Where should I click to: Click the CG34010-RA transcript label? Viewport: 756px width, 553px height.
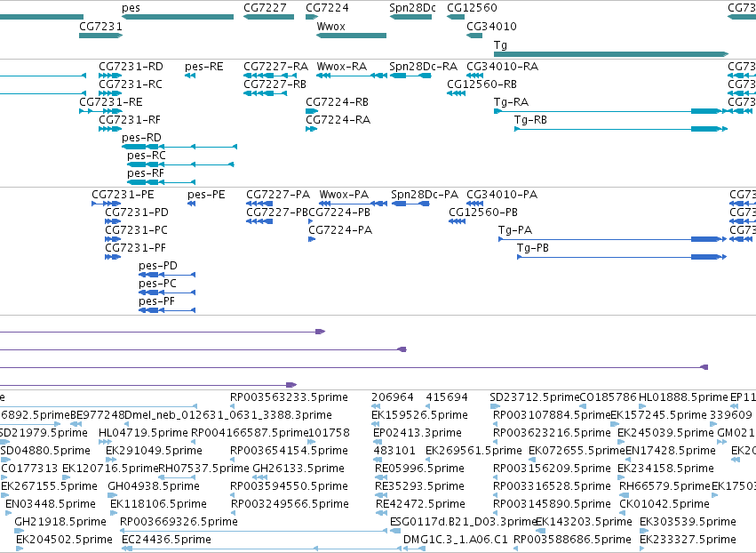(502, 66)
